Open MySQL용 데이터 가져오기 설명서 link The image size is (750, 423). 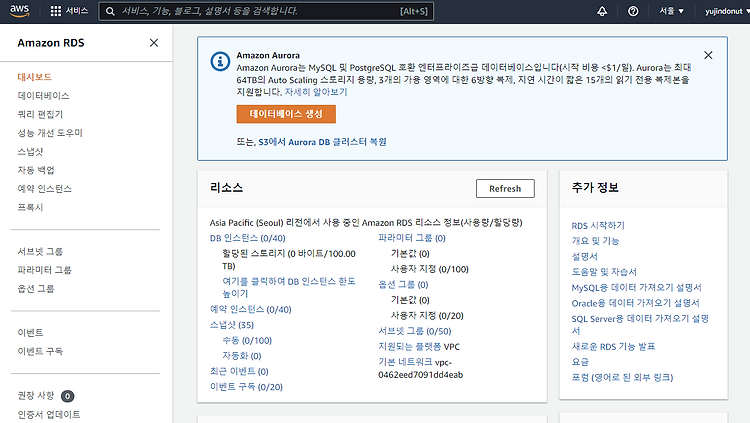coord(637,288)
